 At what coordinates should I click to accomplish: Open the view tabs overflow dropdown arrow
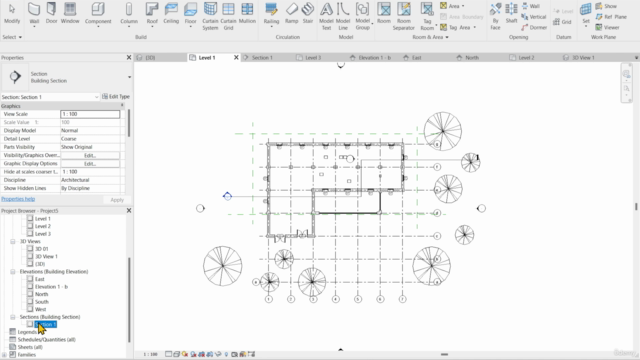pyautogui.click(x=636, y=58)
